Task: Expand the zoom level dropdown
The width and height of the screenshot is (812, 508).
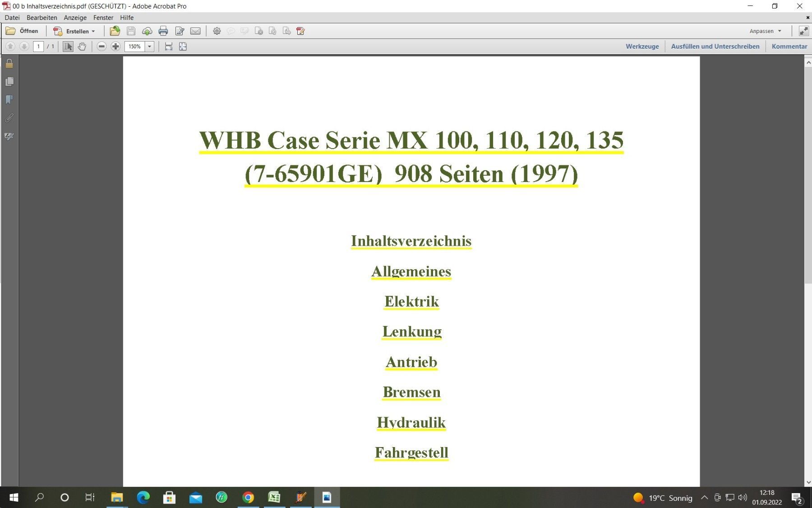Action: click(x=149, y=47)
